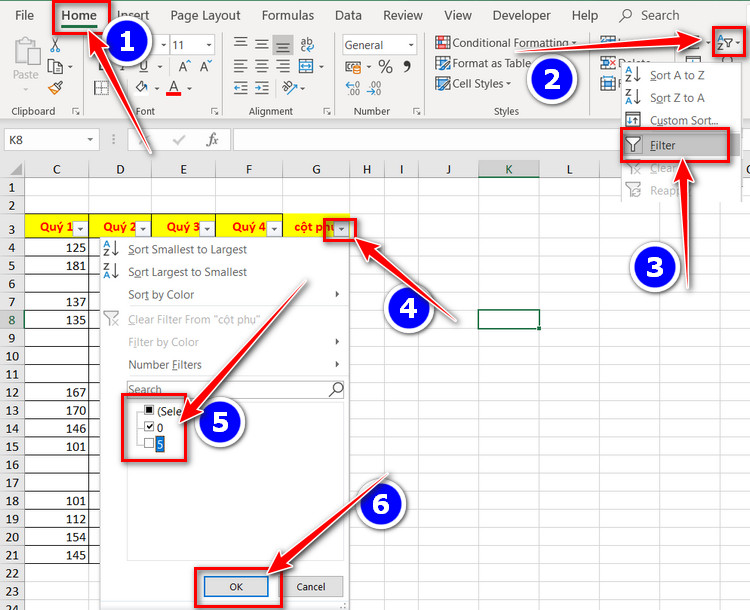Image resolution: width=750 pixels, height=610 pixels.
Task: Open the Review tab
Action: pyautogui.click(x=403, y=16)
